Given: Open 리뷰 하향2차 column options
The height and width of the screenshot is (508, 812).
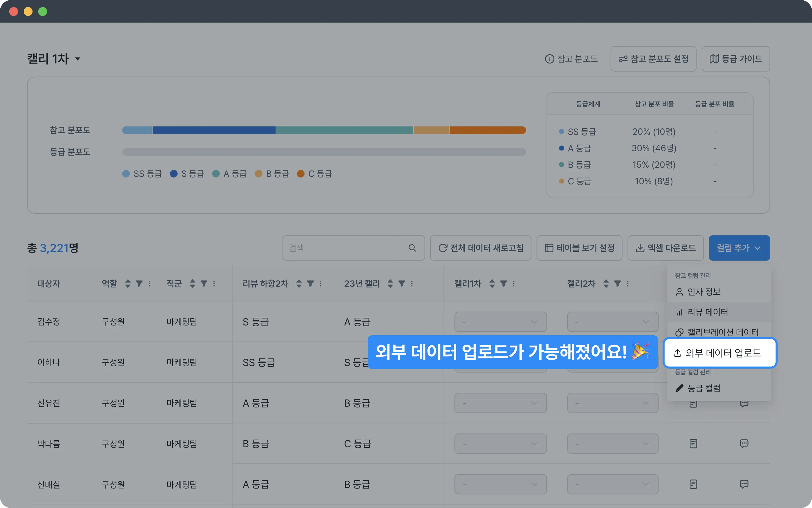Looking at the screenshot, I should (x=321, y=284).
